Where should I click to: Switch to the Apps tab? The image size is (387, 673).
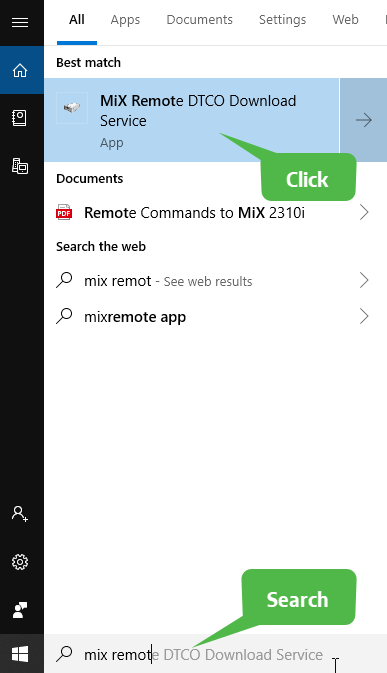pyautogui.click(x=125, y=20)
